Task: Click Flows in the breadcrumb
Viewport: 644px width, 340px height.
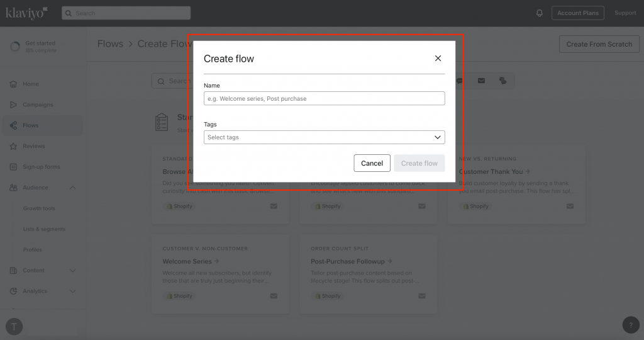Action: pos(110,43)
